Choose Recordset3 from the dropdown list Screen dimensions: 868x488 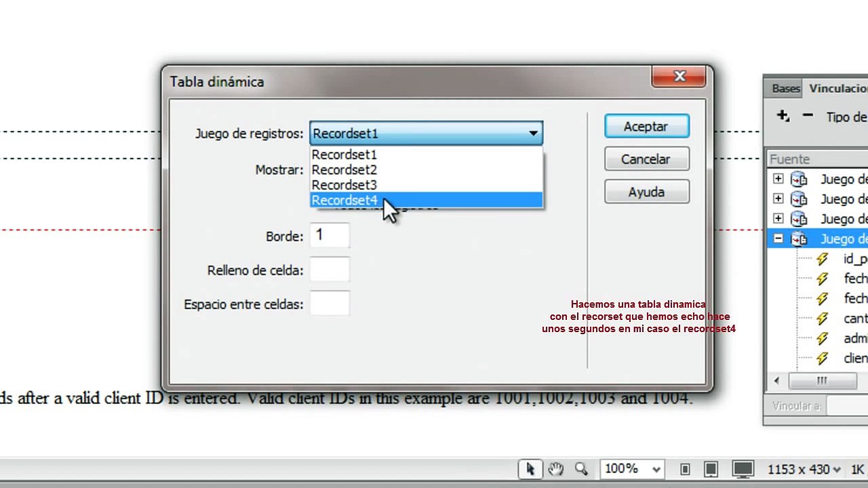coord(426,185)
